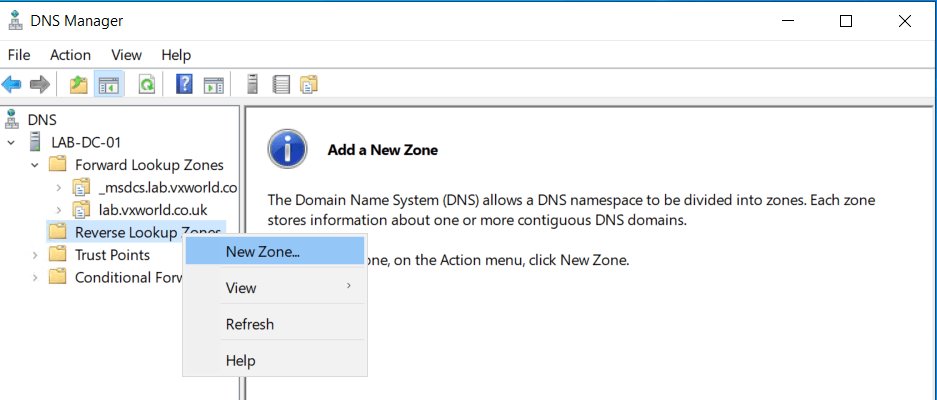Click the Back arrow toolbar icon
Image resolution: width=937 pixels, height=400 pixels.
[13, 85]
